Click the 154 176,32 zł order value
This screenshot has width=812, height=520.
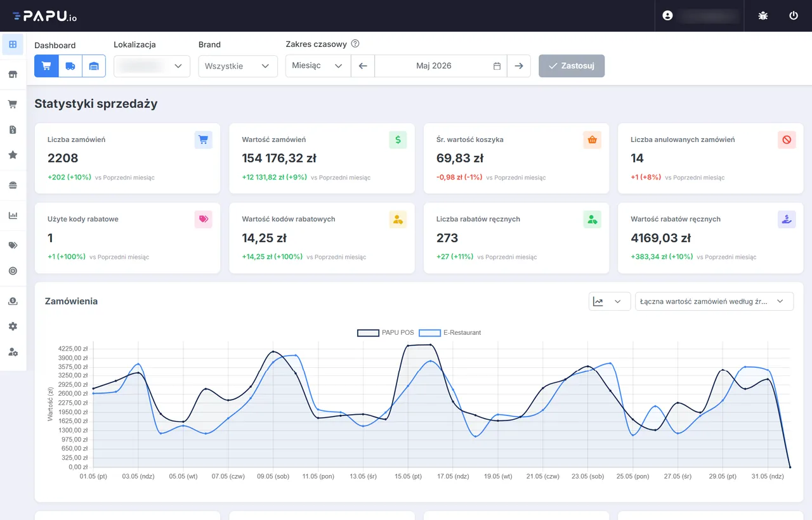click(279, 159)
